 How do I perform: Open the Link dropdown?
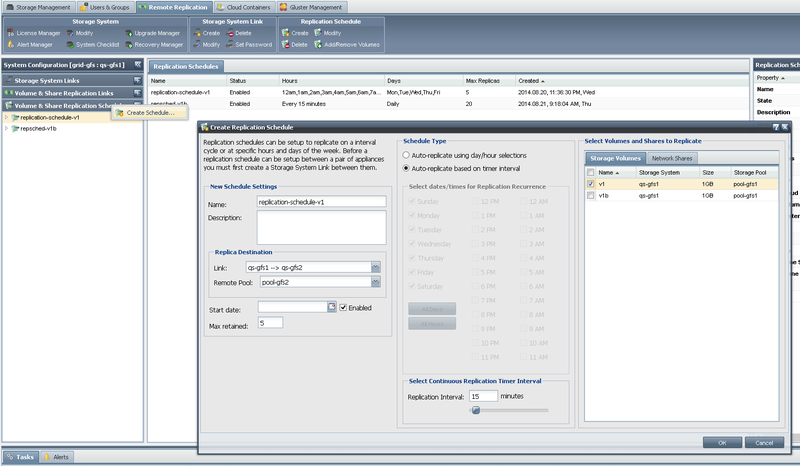pos(375,268)
